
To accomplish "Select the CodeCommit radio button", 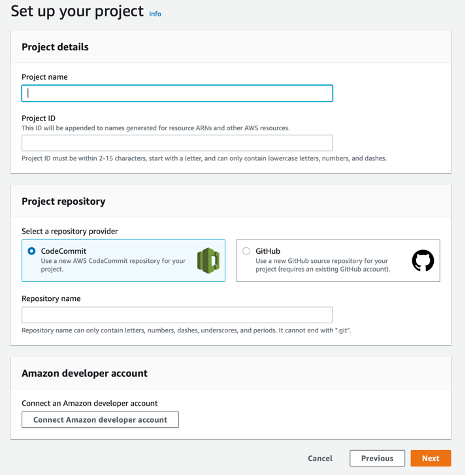I will click(x=31, y=251).
